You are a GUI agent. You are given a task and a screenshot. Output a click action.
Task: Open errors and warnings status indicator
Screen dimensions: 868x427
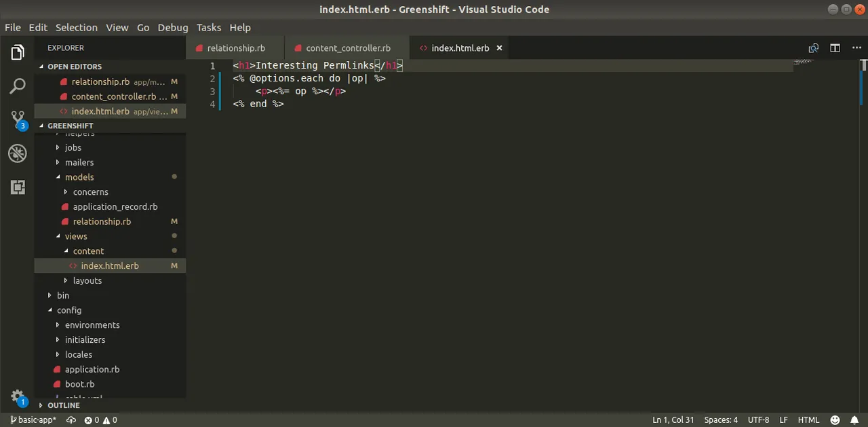pyautogui.click(x=100, y=420)
